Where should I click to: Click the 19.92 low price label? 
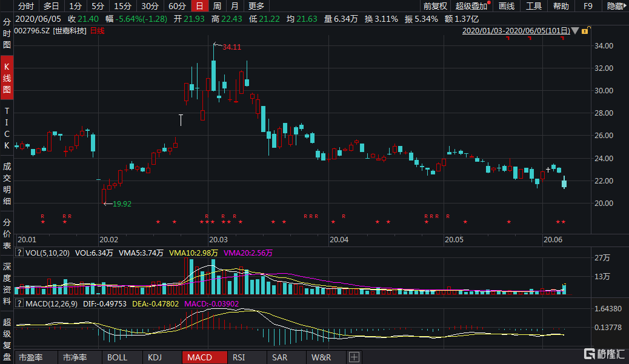pyautogui.click(x=122, y=204)
